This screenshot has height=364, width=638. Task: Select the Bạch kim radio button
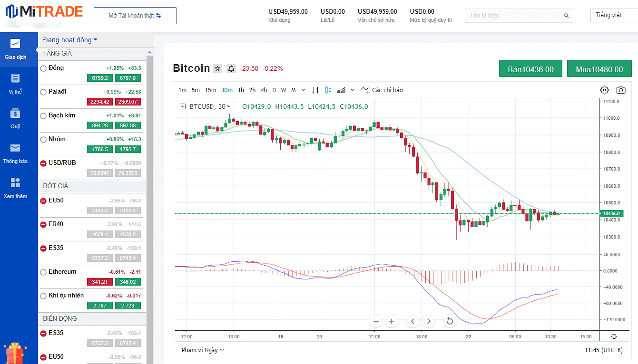point(43,115)
